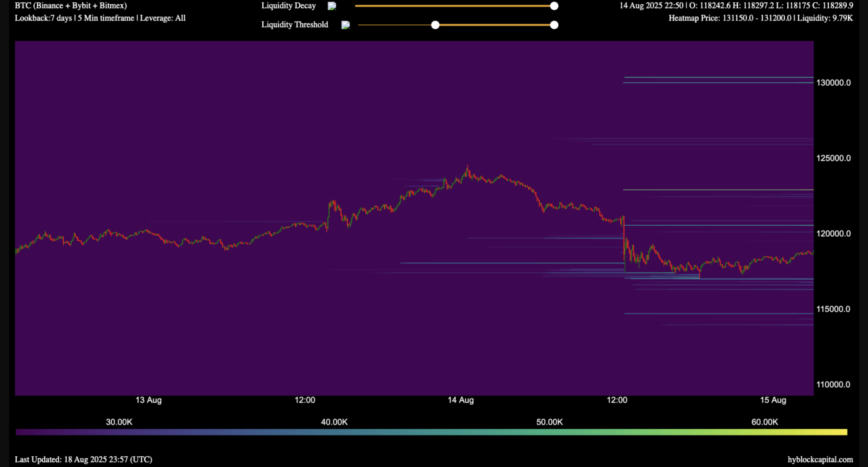Screen dimensions: 868x467
Task: Click the icon beside Liquidity Threshold label
Action: (346, 25)
